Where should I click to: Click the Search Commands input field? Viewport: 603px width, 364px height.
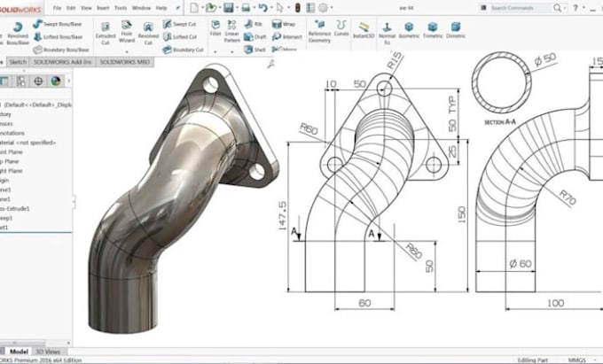(x=521, y=8)
